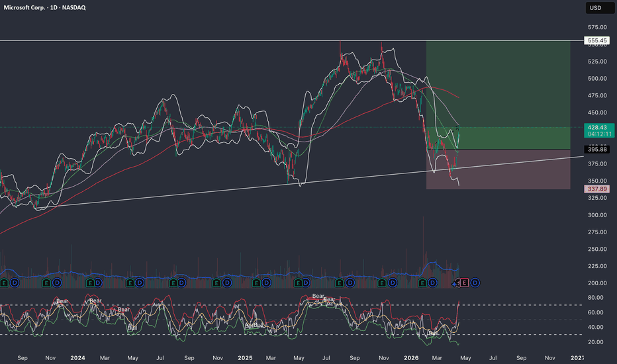Select the 395.88 entry price label
The width and height of the screenshot is (617, 364).
pyautogui.click(x=597, y=150)
